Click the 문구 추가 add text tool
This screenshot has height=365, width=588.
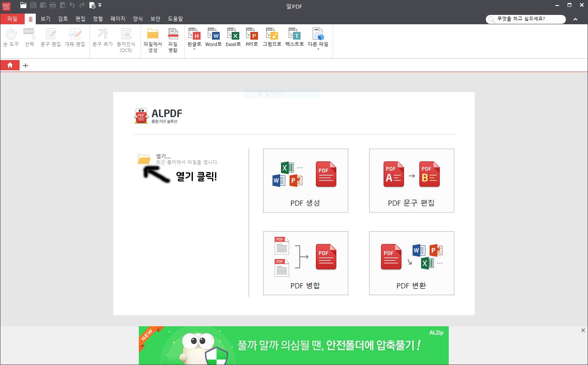(x=103, y=37)
